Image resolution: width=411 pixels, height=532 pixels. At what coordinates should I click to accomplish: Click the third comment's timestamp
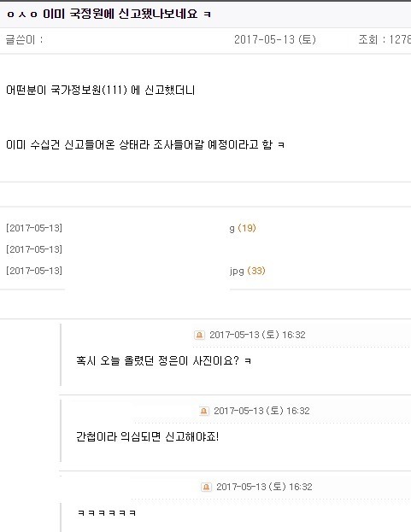click(264, 487)
